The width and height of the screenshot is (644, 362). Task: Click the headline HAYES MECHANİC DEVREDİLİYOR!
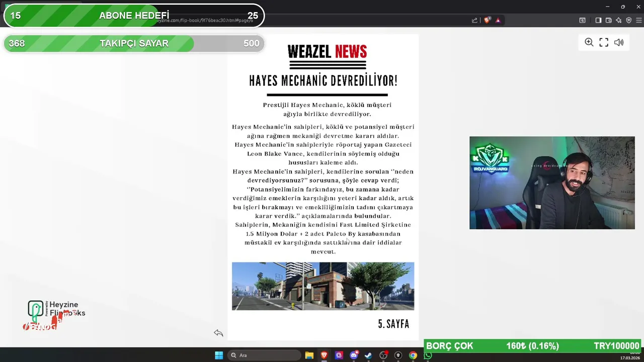pyautogui.click(x=323, y=80)
